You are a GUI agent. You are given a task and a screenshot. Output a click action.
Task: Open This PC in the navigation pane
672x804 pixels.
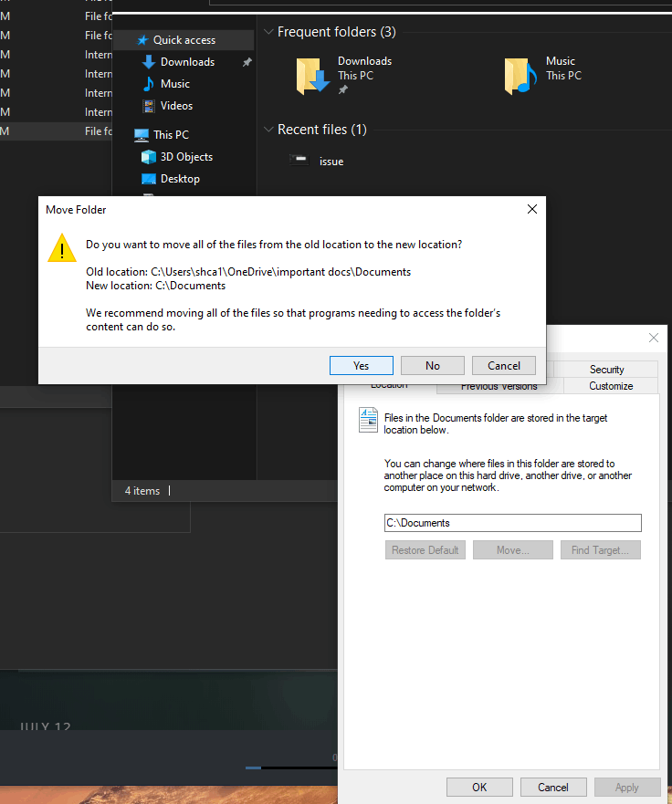(x=171, y=135)
